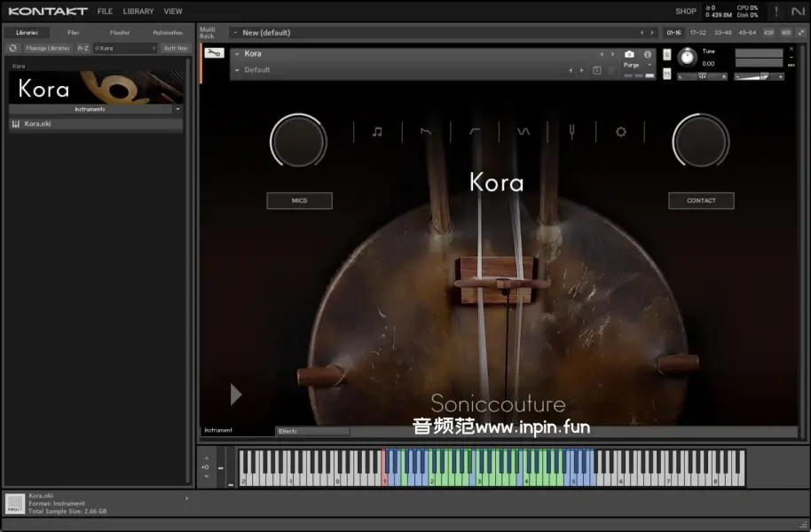The height and width of the screenshot is (532, 811).
Task: Click the camera snapshot icon
Action: 629,54
